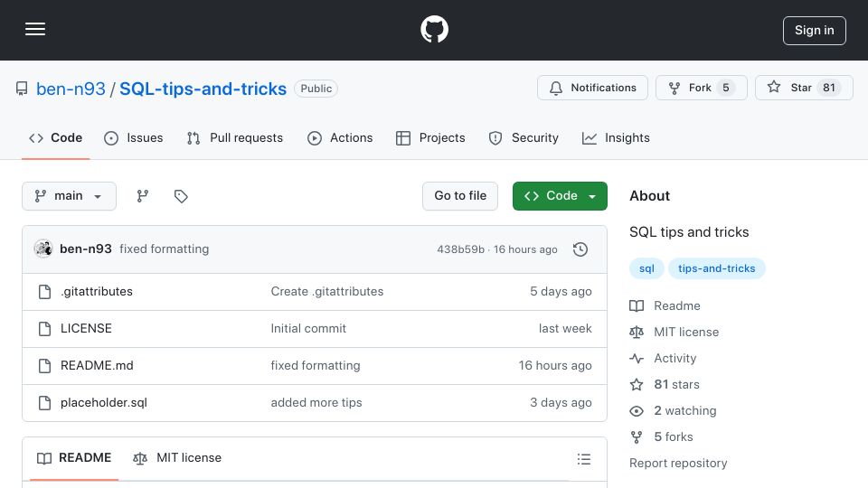
Task: Open ben-n93 owner profile link
Action: 71,89
